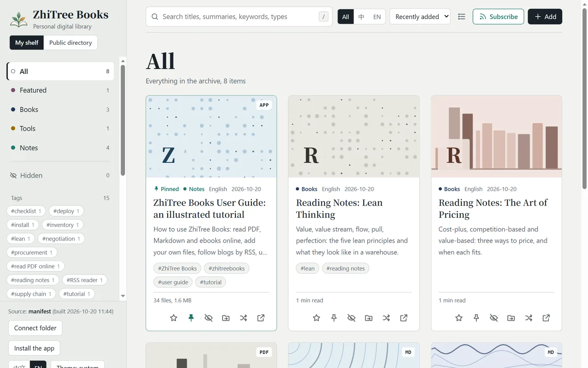Filter by #supply chain tag

coord(31,294)
